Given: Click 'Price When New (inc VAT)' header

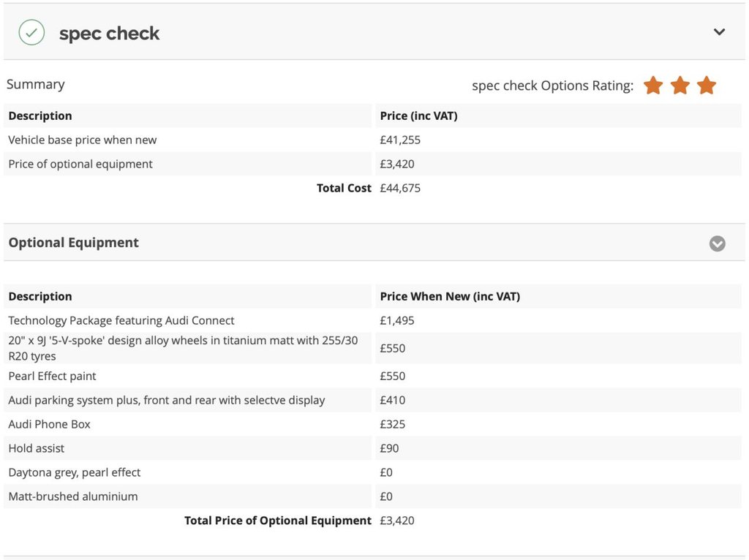Looking at the screenshot, I should [450, 297].
